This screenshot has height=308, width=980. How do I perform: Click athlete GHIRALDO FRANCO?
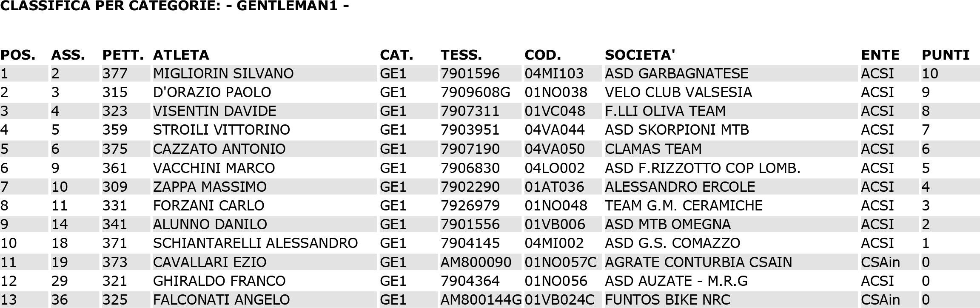(219, 281)
